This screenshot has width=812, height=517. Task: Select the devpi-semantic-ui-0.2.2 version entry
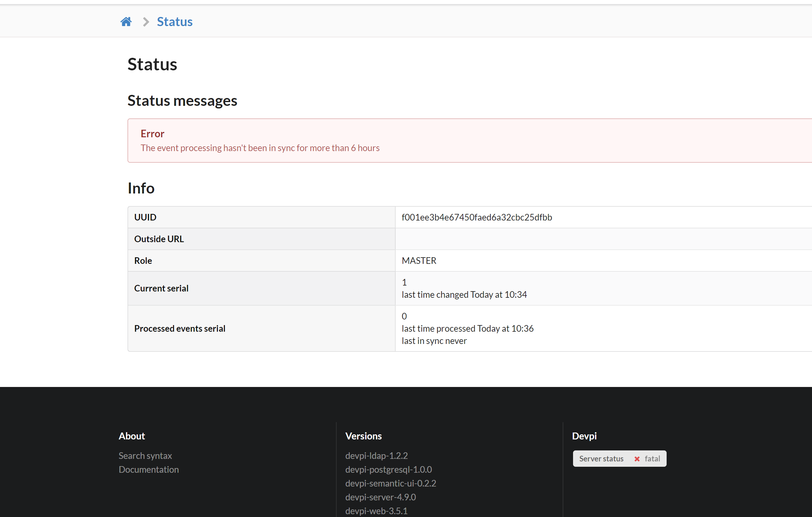(391, 483)
